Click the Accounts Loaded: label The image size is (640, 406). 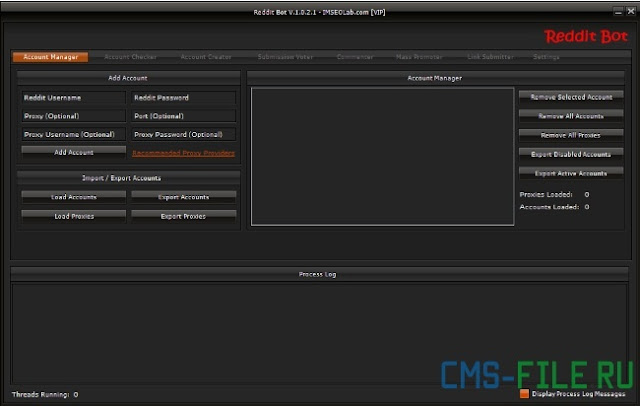(549, 207)
